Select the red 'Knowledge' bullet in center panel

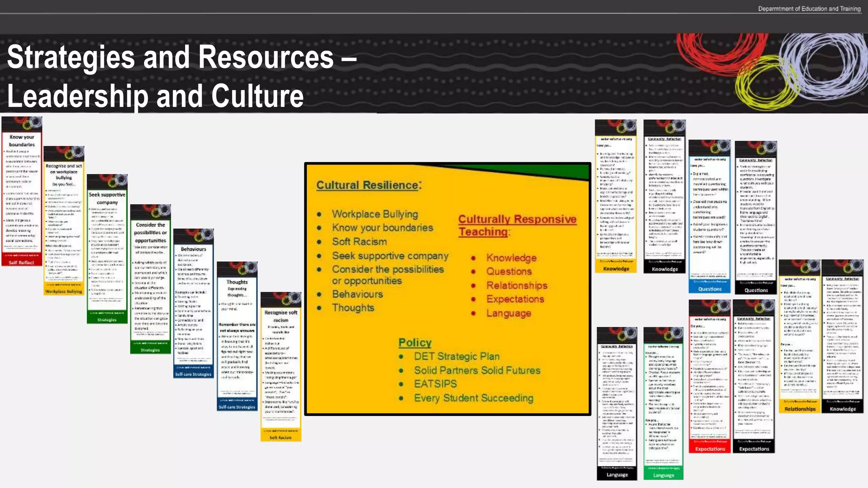click(x=511, y=258)
